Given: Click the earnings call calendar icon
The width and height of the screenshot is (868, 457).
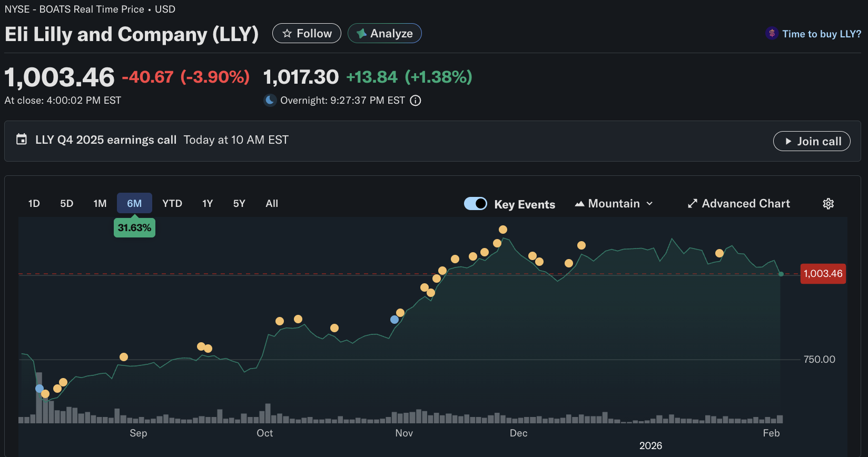Looking at the screenshot, I should tap(22, 140).
